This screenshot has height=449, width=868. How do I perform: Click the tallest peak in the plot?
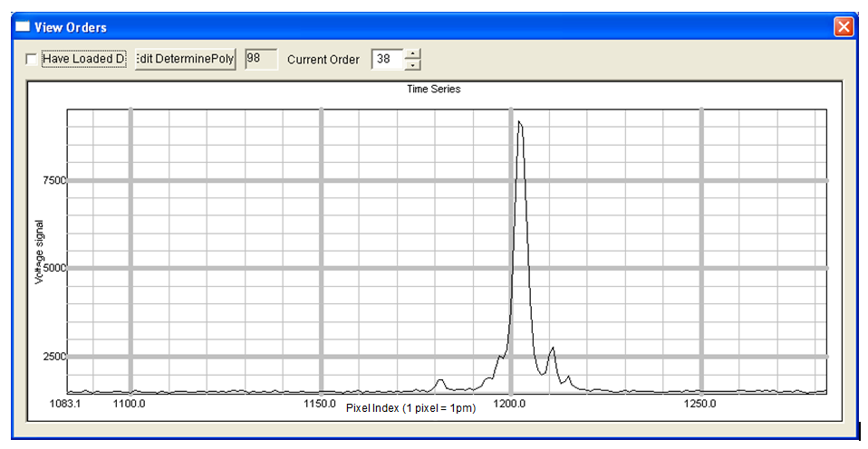click(x=519, y=122)
